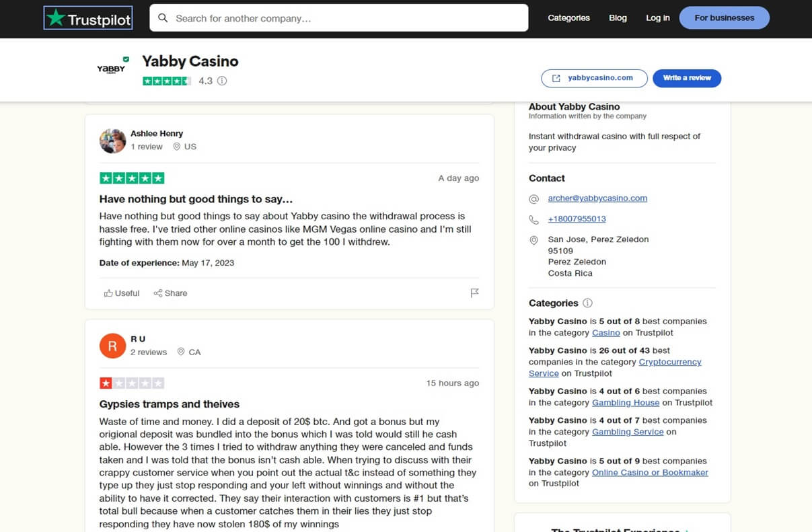Go to the Blog page

[x=618, y=18]
